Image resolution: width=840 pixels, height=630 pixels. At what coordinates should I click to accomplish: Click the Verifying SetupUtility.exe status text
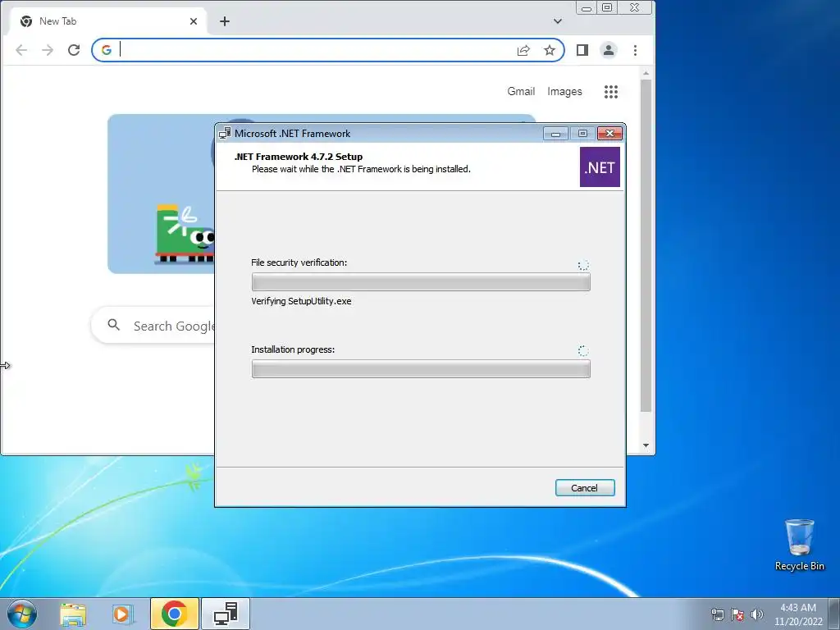click(301, 301)
